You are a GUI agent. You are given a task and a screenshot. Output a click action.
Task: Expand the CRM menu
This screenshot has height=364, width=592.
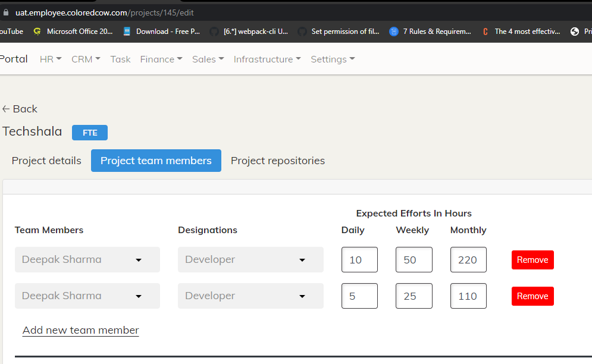(x=86, y=59)
